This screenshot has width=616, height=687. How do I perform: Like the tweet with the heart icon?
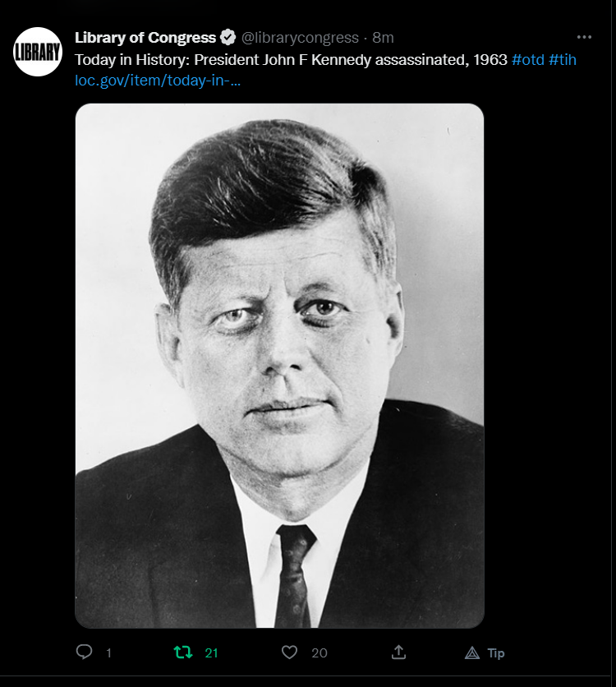(289, 652)
